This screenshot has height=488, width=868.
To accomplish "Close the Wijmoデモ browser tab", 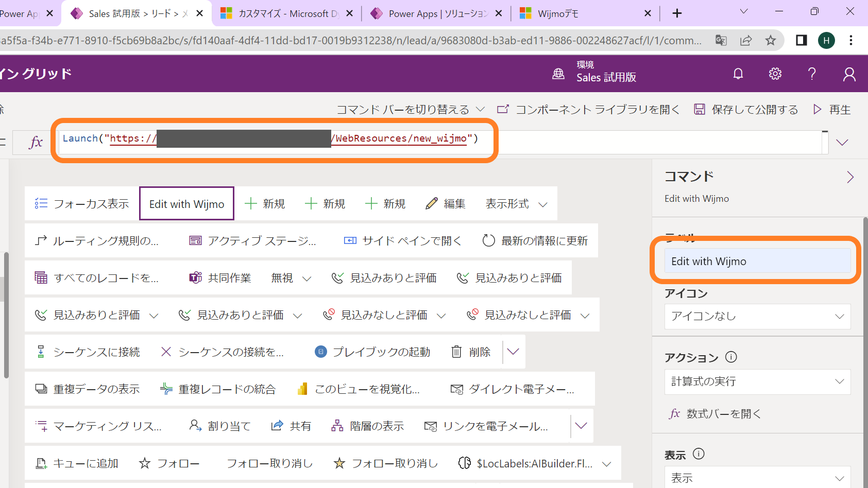I will (648, 13).
